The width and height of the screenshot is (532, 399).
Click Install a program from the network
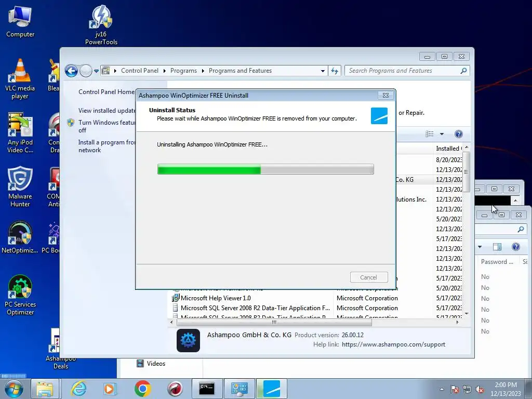click(x=107, y=146)
